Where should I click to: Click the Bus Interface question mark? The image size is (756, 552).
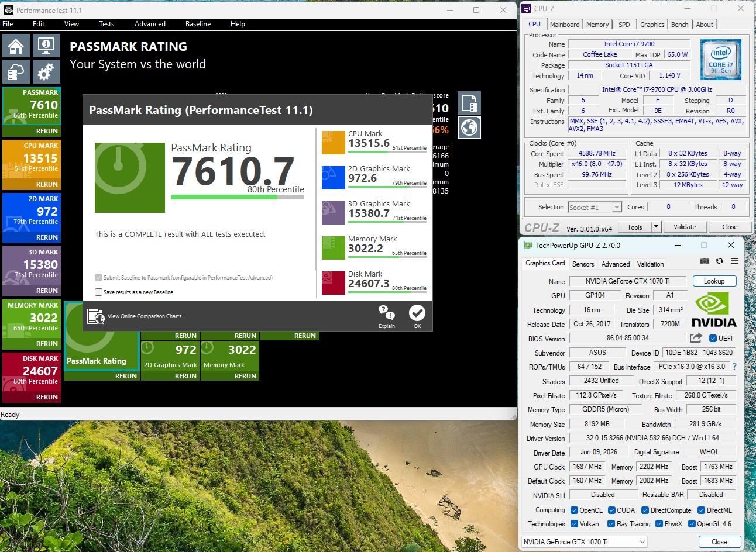pyautogui.click(x=734, y=367)
